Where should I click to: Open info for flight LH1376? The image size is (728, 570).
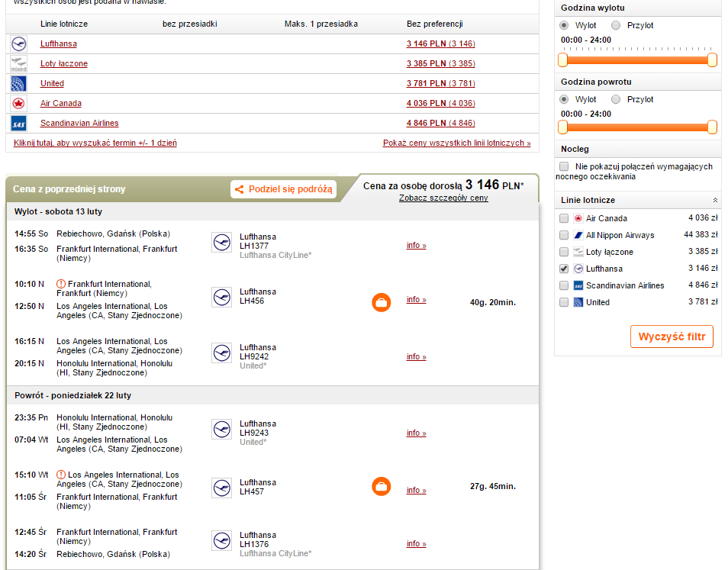coord(416,543)
